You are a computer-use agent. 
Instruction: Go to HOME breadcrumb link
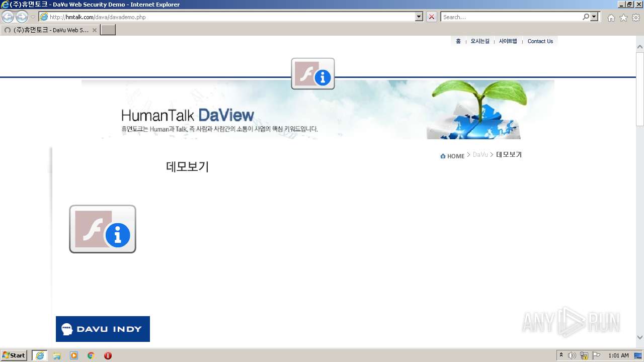point(452,156)
